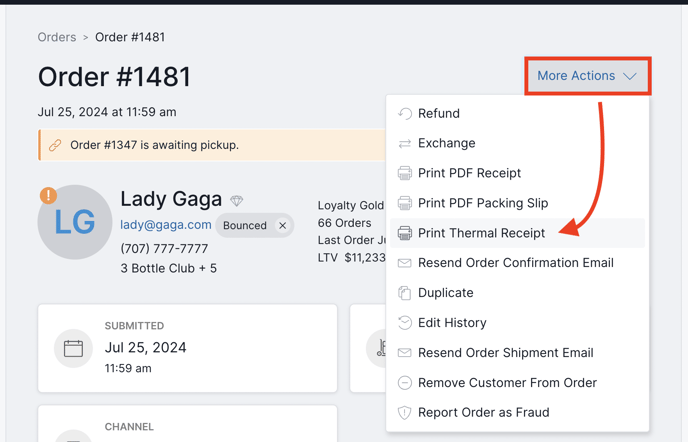Click the LG customer avatar
This screenshot has height=442, width=688.
(x=75, y=222)
